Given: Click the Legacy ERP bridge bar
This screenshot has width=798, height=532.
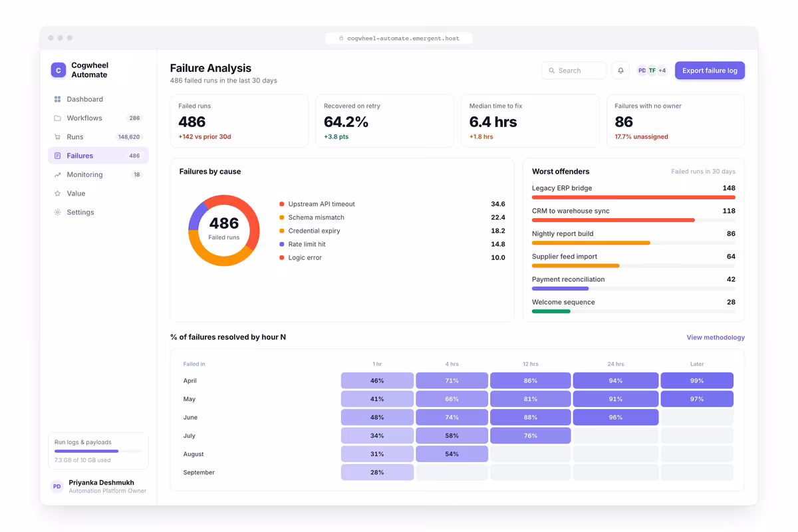Looking at the screenshot, I should pos(634,198).
